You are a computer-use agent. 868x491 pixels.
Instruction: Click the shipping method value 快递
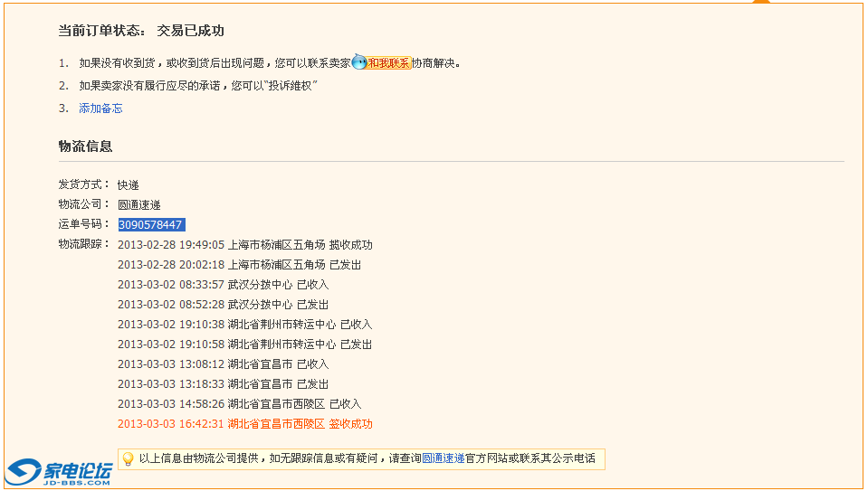(128, 184)
